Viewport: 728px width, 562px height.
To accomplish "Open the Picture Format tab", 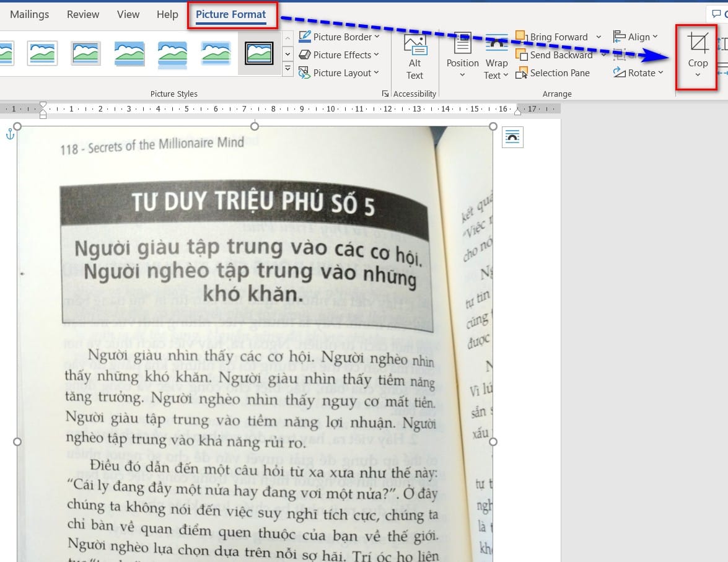I will click(230, 14).
